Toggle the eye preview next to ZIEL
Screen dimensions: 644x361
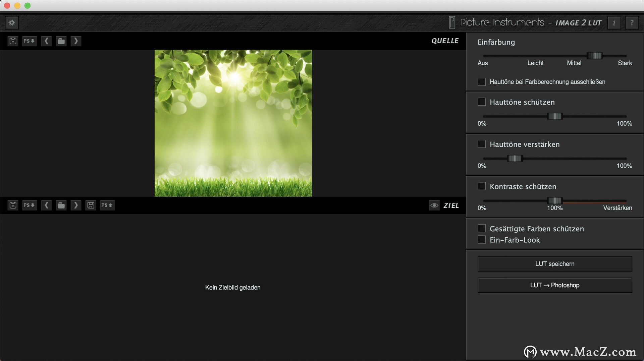[x=434, y=205]
